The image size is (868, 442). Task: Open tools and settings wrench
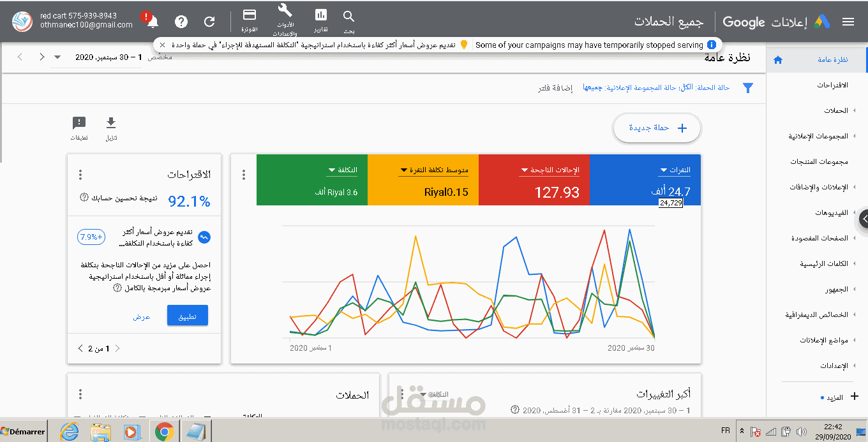click(x=285, y=11)
